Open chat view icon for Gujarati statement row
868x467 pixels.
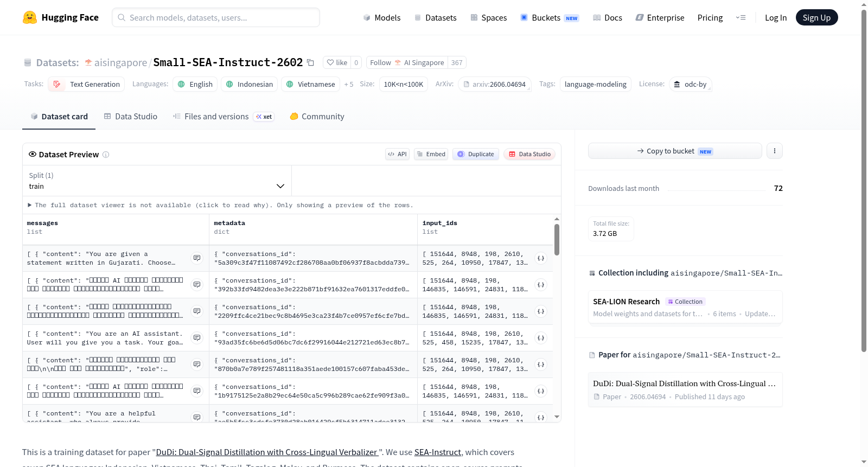pyautogui.click(x=197, y=258)
